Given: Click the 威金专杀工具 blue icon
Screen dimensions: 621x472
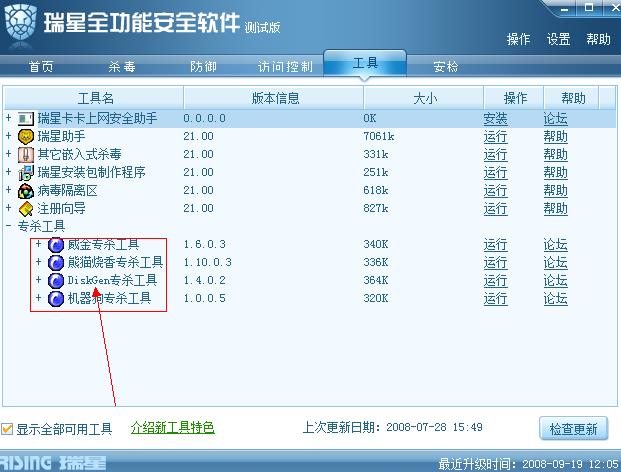Looking at the screenshot, I should tap(56, 245).
